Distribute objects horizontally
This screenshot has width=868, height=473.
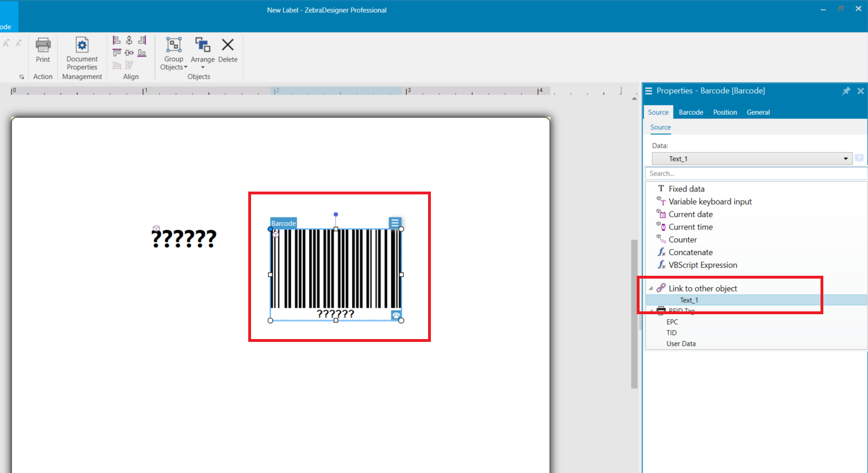click(116, 66)
